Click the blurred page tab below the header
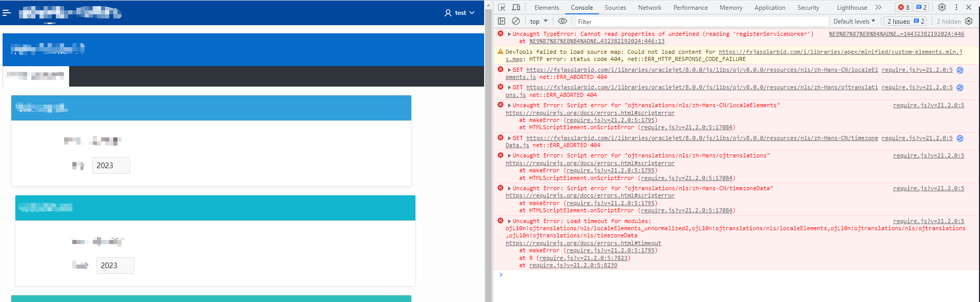980x302 pixels. tap(36, 76)
